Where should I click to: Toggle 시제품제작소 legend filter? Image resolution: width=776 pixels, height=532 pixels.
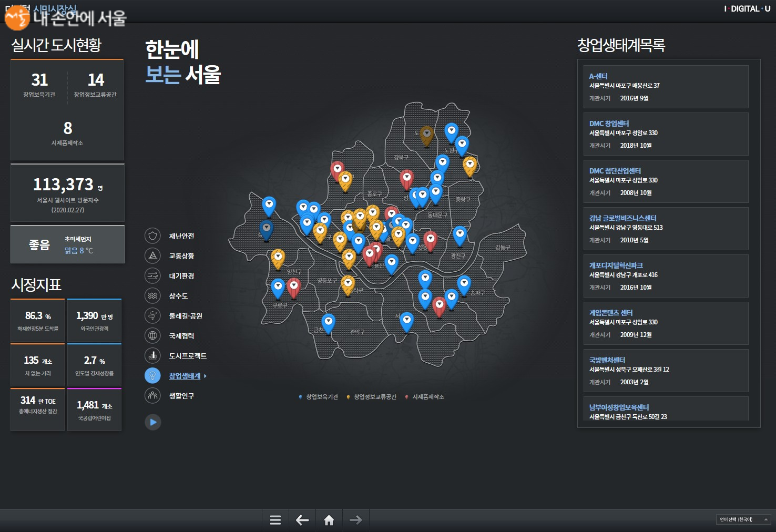click(425, 397)
